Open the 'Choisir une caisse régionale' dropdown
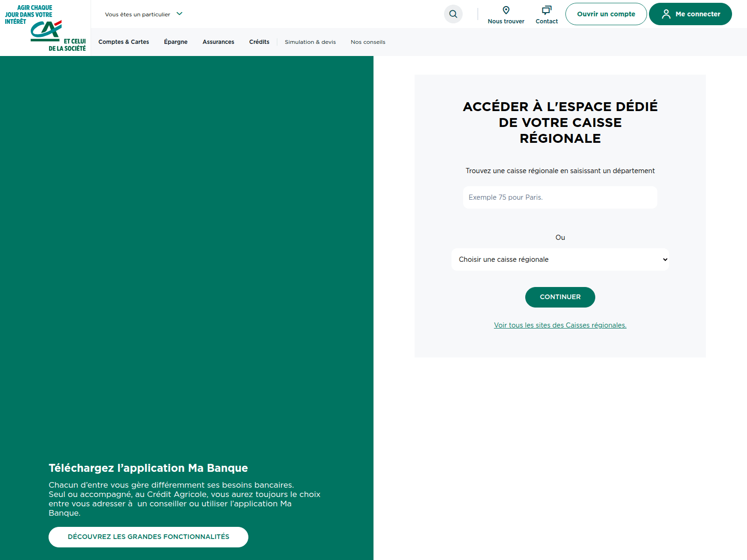The height and width of the screenshot is (560, 747). (560, 259)
